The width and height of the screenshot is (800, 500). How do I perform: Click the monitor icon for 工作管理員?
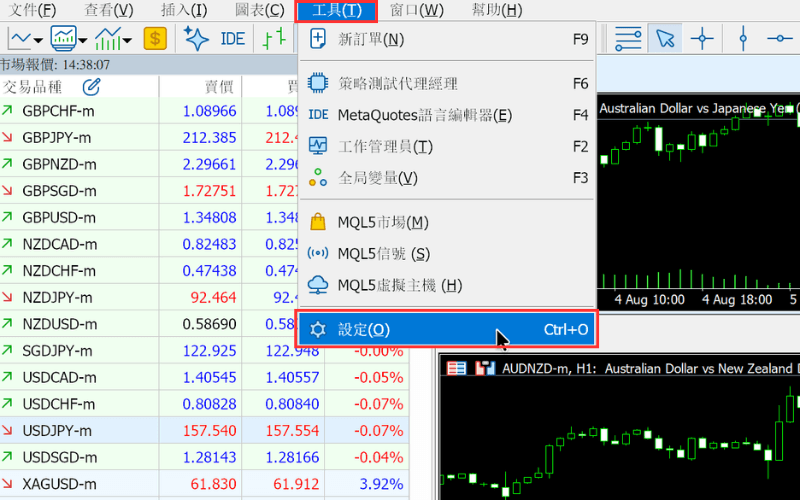318,146
